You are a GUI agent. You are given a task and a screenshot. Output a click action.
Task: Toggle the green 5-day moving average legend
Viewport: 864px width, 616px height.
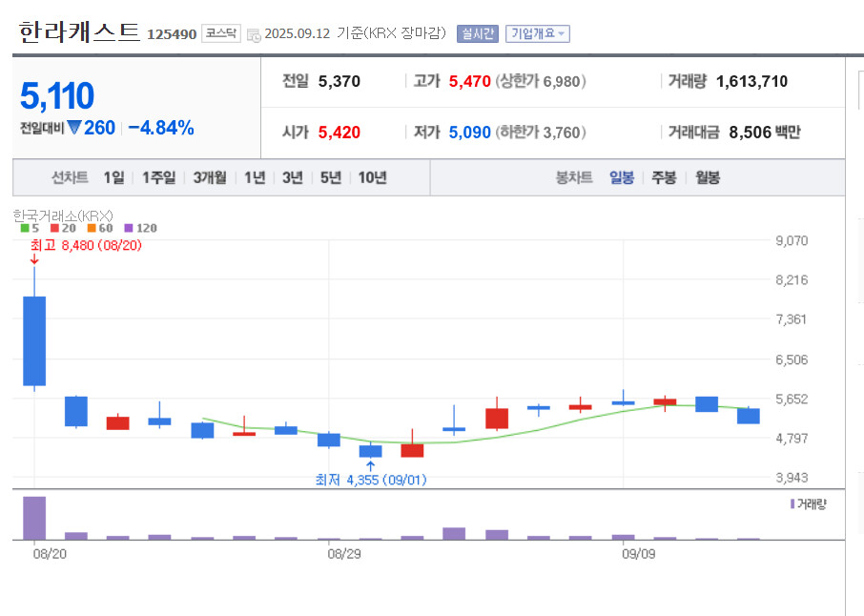tap(30, 228)
